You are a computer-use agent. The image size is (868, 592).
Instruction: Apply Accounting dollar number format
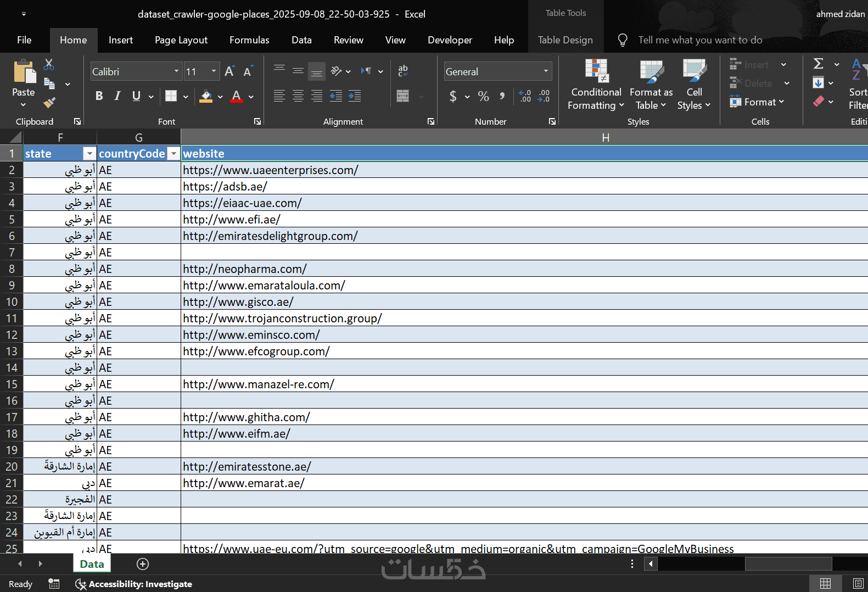[453, 97]
